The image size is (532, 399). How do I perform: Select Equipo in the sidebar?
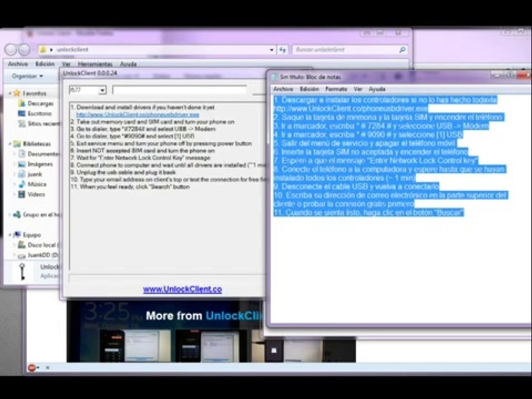32,235
